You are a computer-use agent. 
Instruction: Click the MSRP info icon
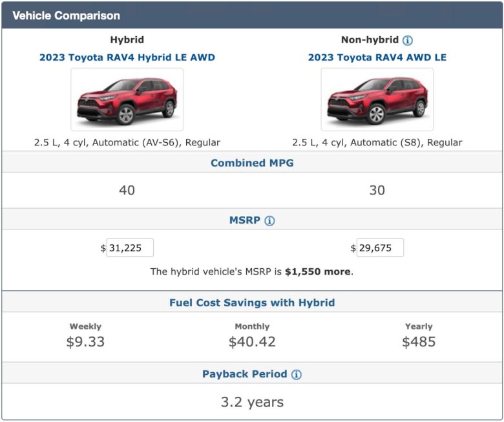pos(269,220)
